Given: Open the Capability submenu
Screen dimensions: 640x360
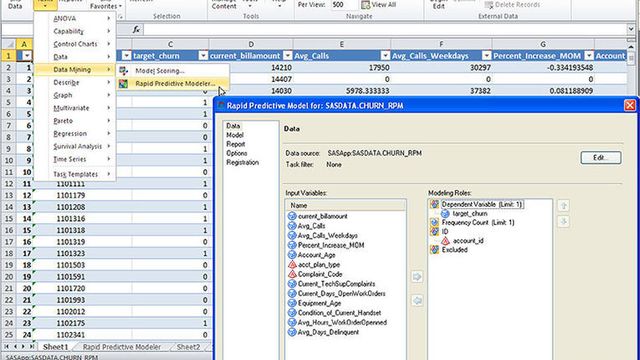Looking at the screenshot, I should coord(75,31).
